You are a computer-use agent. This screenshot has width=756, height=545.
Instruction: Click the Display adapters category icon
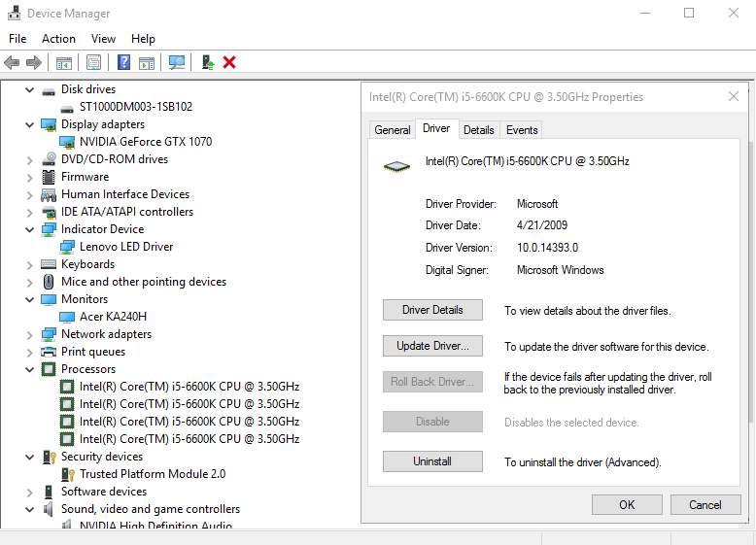(49, 124)
